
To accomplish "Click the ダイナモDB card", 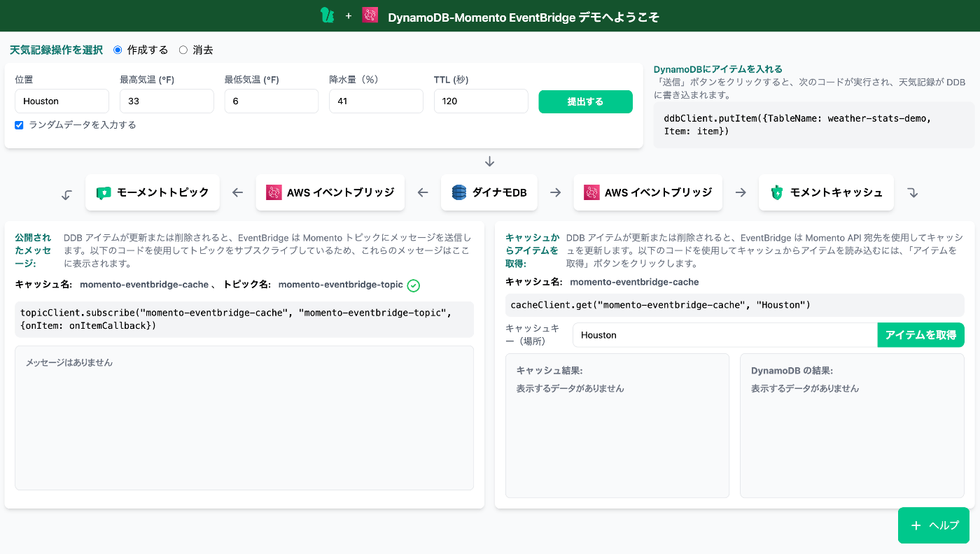I will point(489,192).
